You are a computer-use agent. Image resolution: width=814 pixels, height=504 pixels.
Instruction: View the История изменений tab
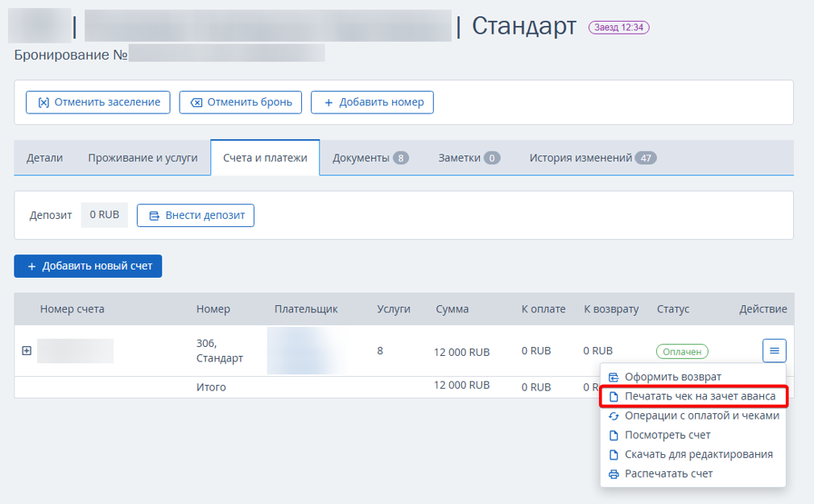[592, 158]
